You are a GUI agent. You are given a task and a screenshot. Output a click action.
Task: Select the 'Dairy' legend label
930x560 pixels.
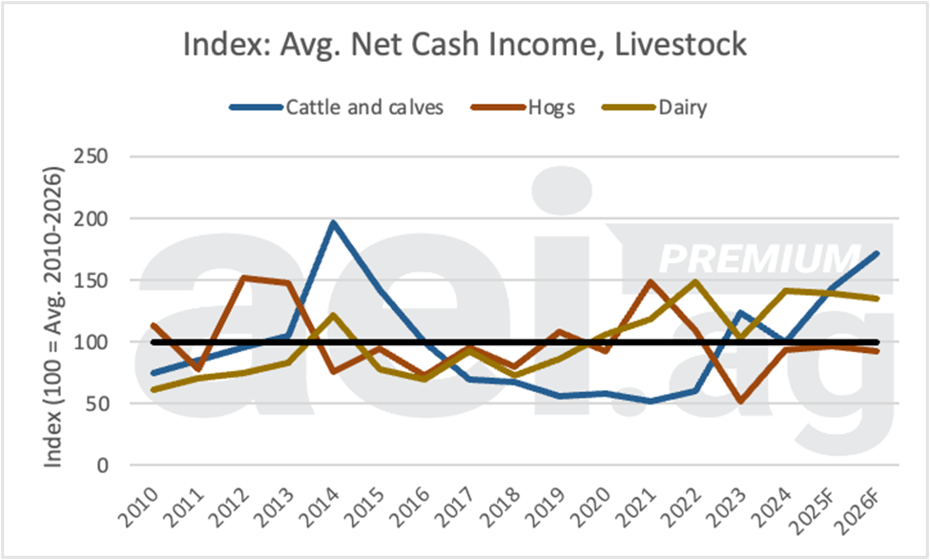pyautogui.click(x=682, y=107)
